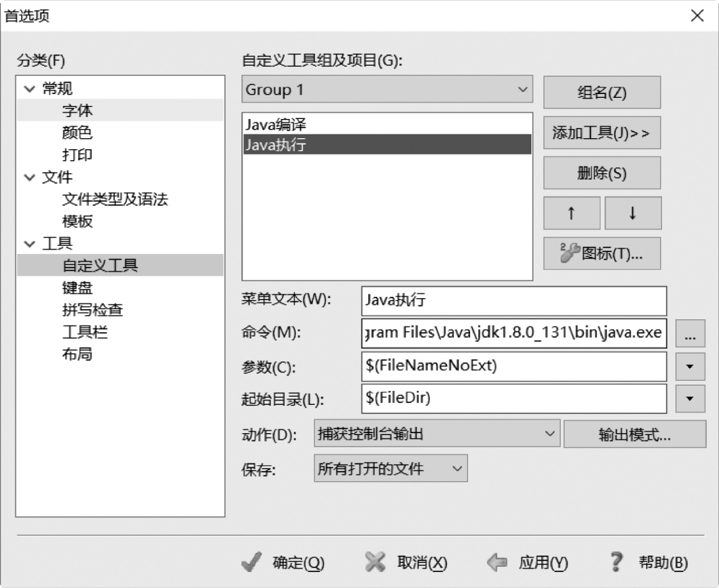The height and width of the screenshot is (588, 719).
Task: Select 自定义工具 in the category tree
Action: pos(120,266)
